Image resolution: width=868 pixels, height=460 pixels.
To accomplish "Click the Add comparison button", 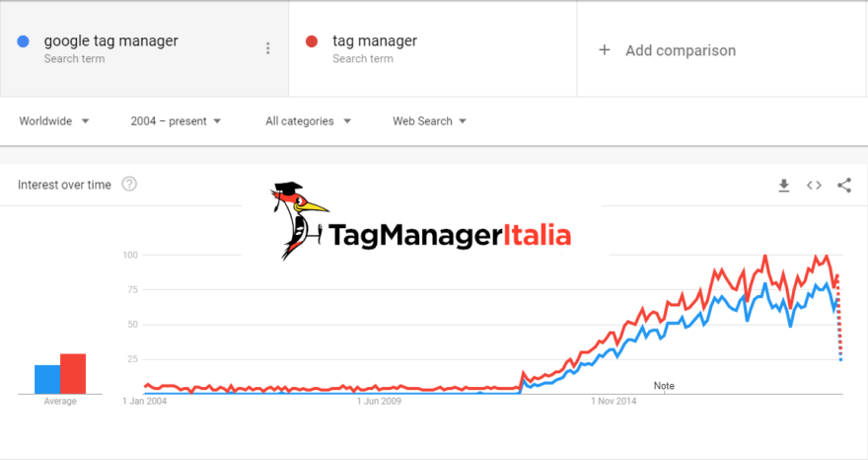I will coord(680,50).
